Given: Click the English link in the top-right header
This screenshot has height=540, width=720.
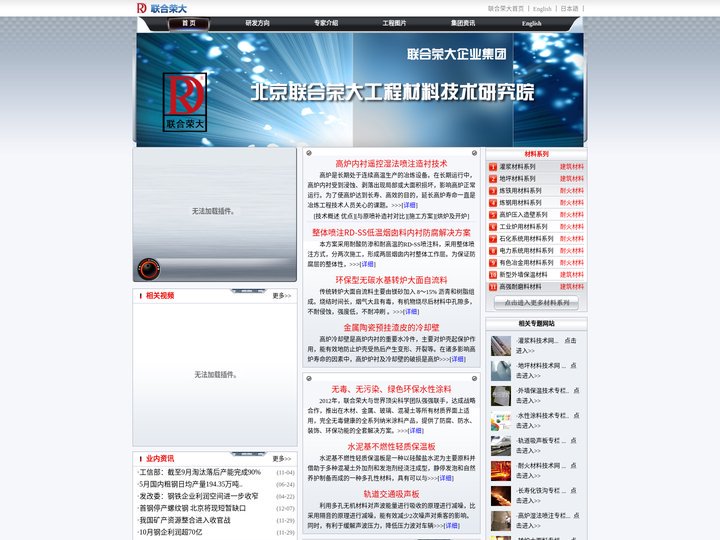Looking at the screenshot, I should 542,9.
